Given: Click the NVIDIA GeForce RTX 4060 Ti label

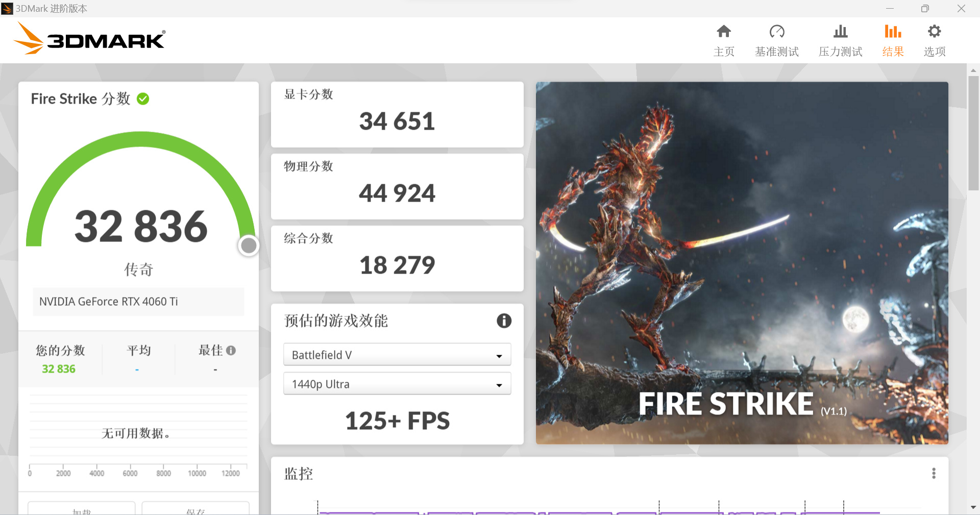Looking at the screenshot, I should click(109, 302).
